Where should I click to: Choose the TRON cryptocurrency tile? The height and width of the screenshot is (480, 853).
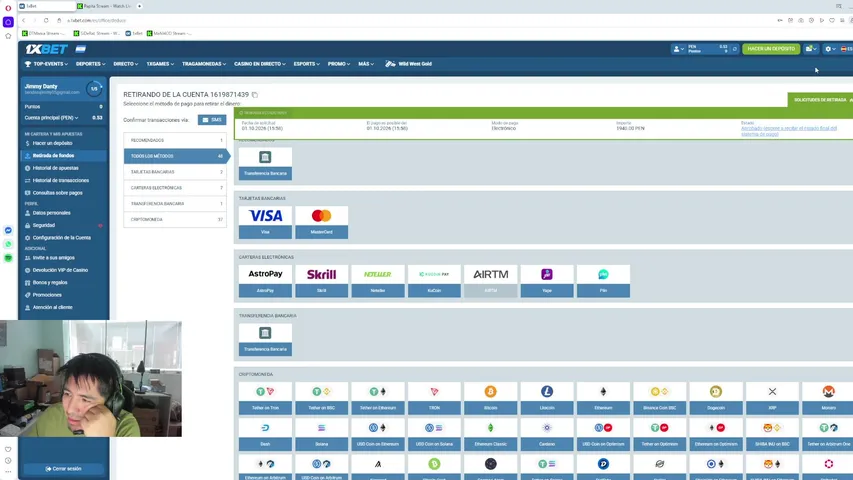[x=434, y=398]
